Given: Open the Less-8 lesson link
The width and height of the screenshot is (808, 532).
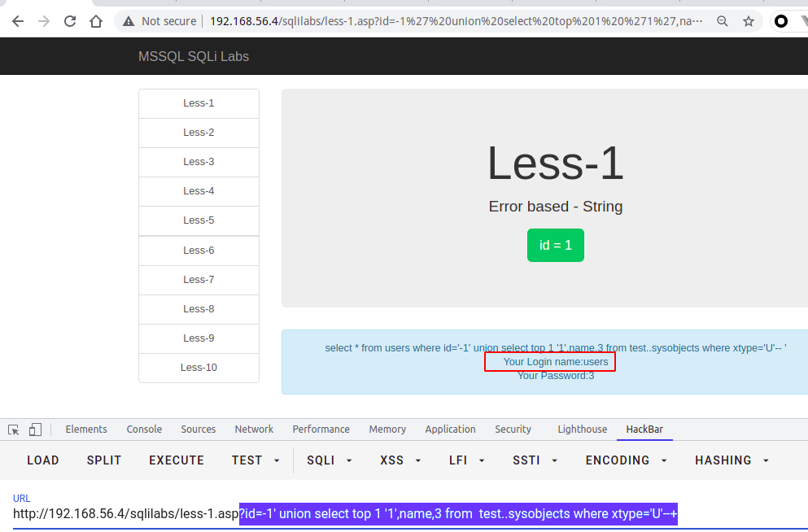Looking at the screenshot, I should point(199,309).
